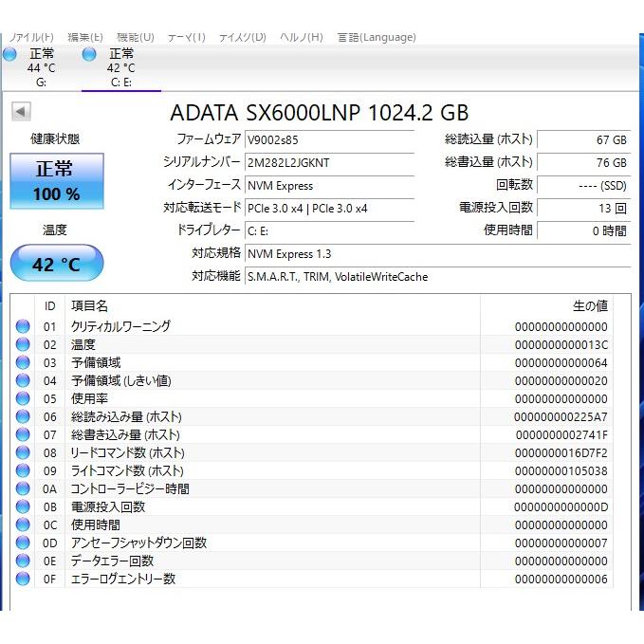
Task: Open the 機能(U) menu
Action: tap(136, 37)
